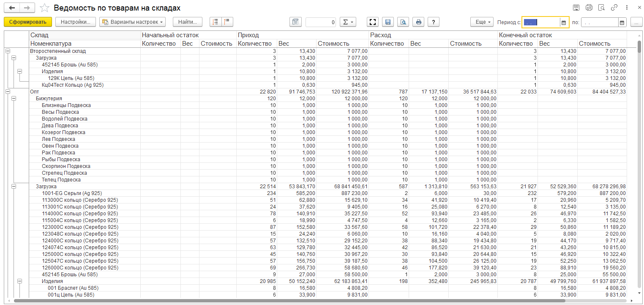This screenshot has height=305, width=644.
Task: Select 'Весы Подвеска' row
Action: point(328,112)
